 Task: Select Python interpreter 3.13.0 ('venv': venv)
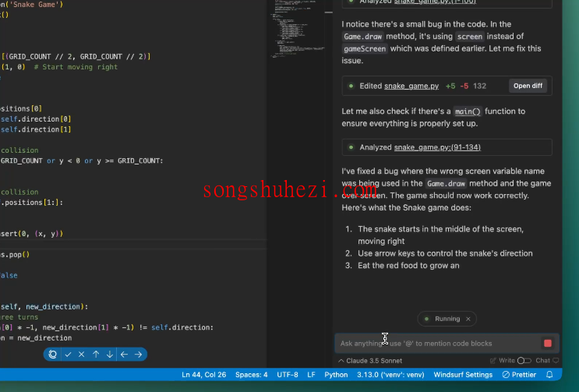point(390,375)
